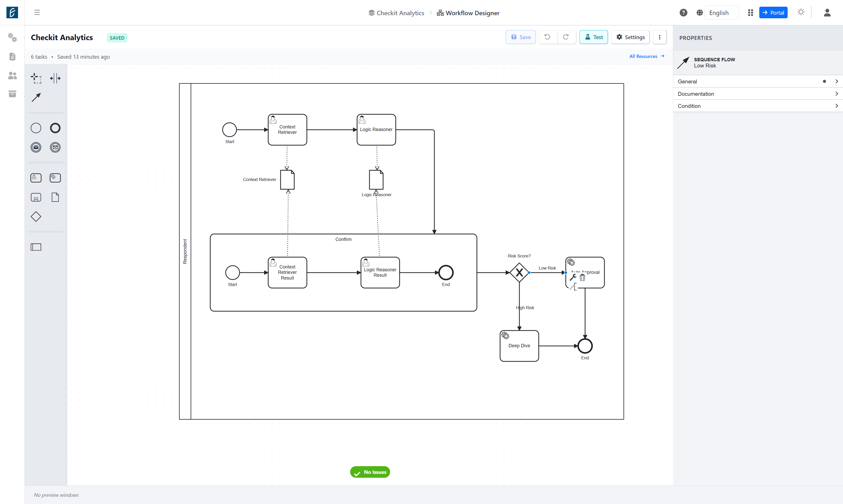Expand the Documentation properties section
This screenshot has height=504, width=843.
758,94
